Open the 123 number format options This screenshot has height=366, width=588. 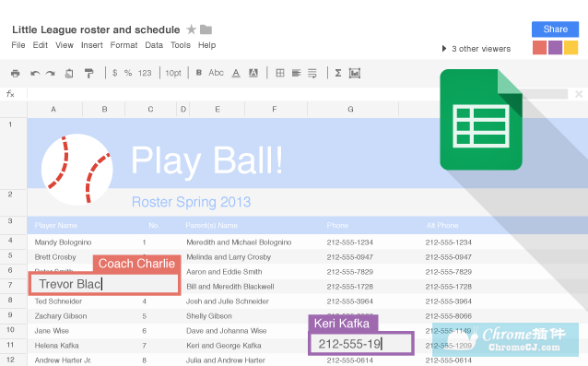[145, 73]
